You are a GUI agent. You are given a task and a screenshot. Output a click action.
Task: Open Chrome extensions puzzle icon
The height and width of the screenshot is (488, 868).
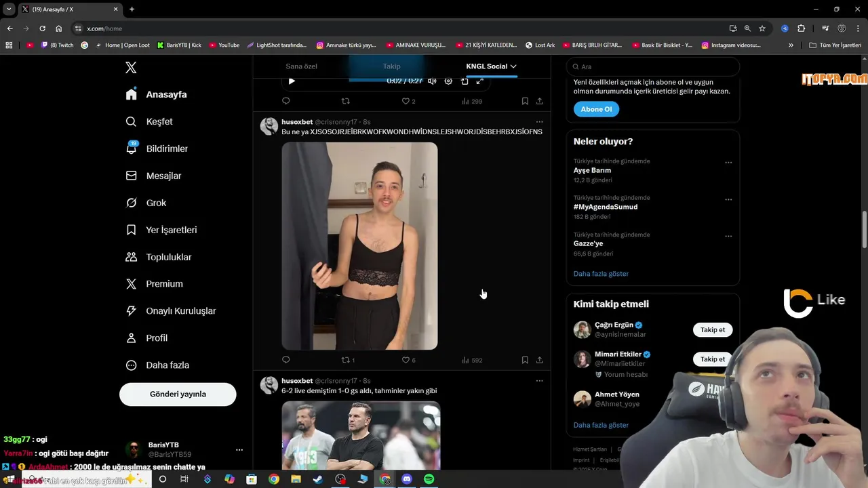801,28
